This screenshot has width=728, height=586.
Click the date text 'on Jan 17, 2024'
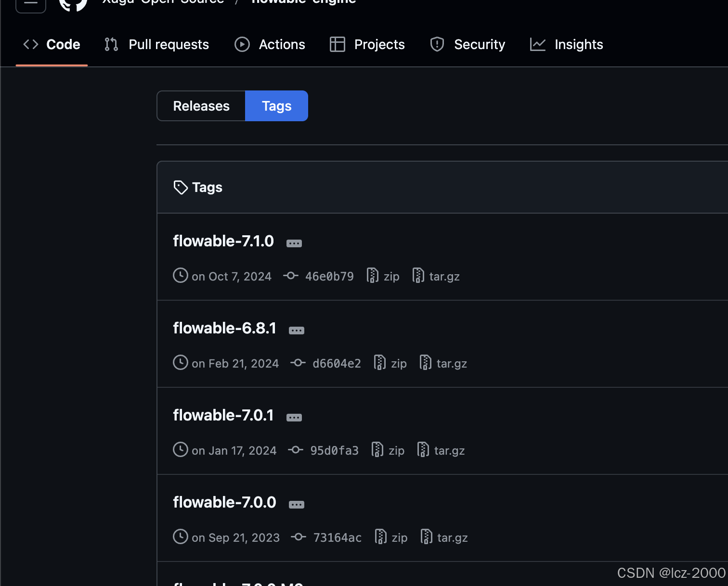click(234, 451)
